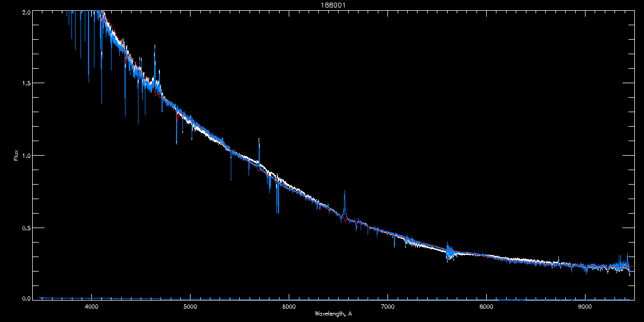
Task: Click the 6000 x-axis tick label
Action: click(289, 306)
